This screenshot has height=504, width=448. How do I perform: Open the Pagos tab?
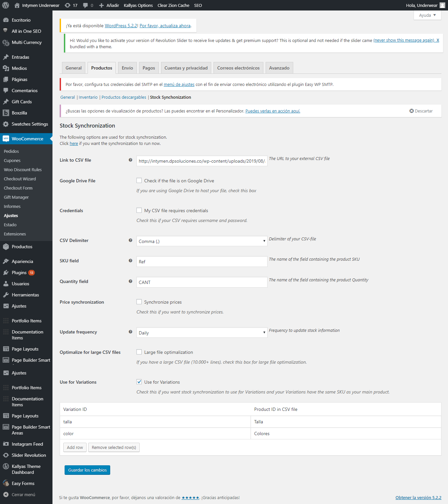coord(149,68)
